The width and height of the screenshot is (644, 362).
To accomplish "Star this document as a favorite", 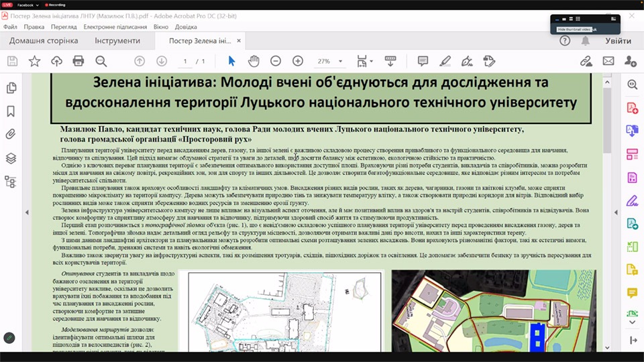I will click(x=34, y=61).
